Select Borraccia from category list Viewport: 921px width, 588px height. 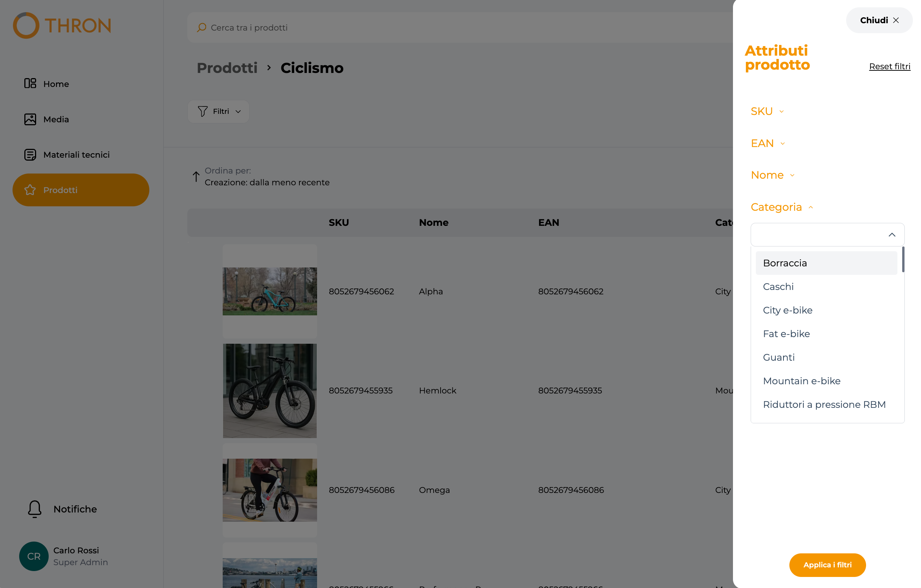[826, 263]
